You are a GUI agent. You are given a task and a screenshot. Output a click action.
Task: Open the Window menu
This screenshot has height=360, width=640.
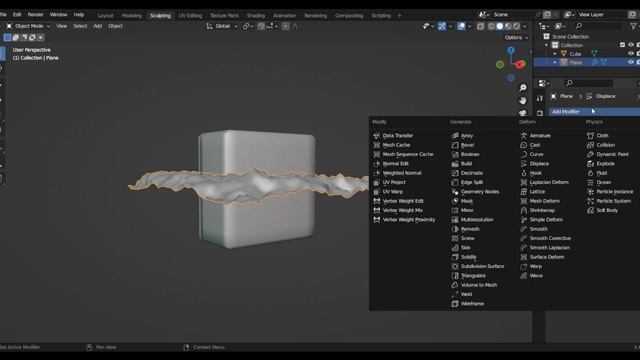pos(58,14)
